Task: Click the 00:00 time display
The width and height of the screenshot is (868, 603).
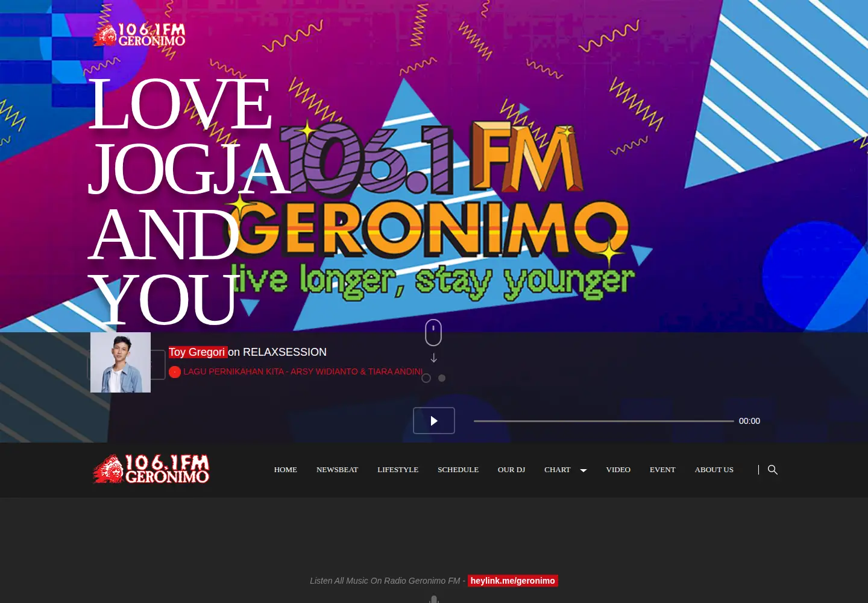Action: (749, 421)
